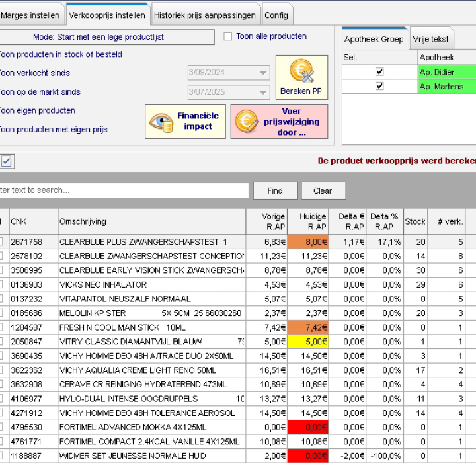Screen dimensions: 476x476
Task: Click the euro coin Bereken PP icon
Action: [x=301, y=71]
